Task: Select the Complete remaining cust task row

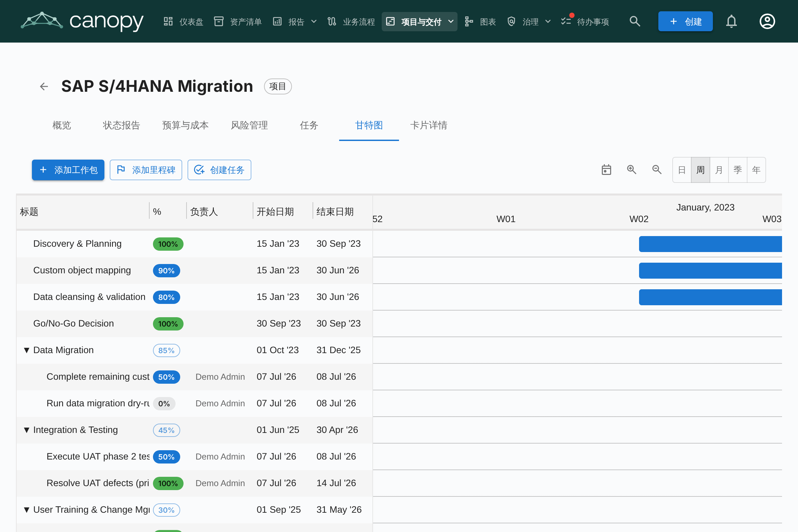Action: tap(195, 377)
